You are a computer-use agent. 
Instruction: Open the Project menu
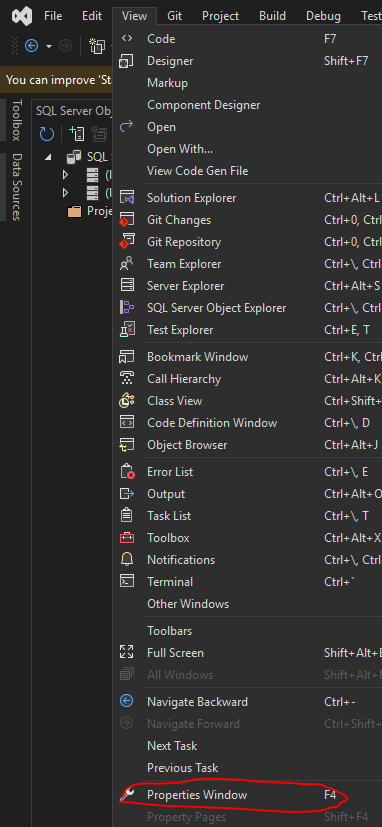point(221,16)
